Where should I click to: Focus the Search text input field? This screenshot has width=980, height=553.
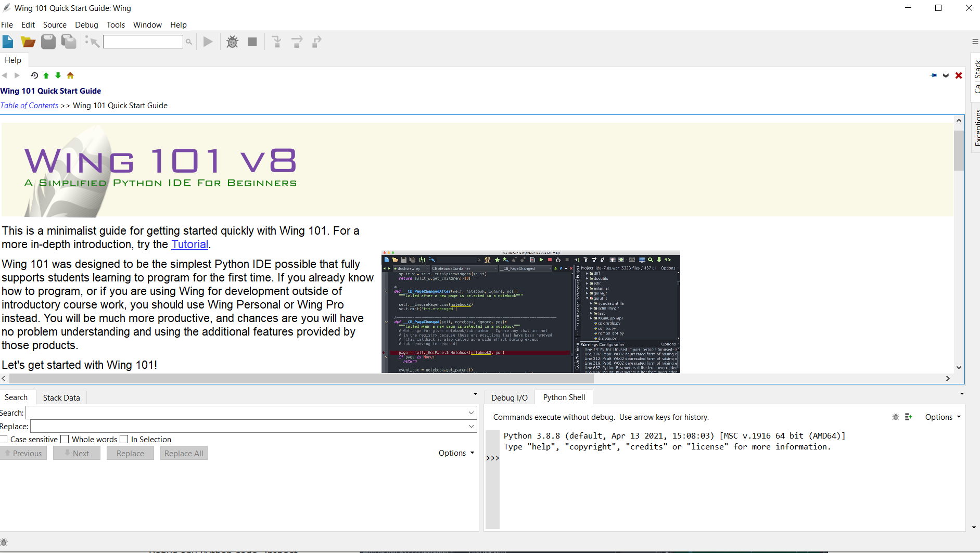251,413
